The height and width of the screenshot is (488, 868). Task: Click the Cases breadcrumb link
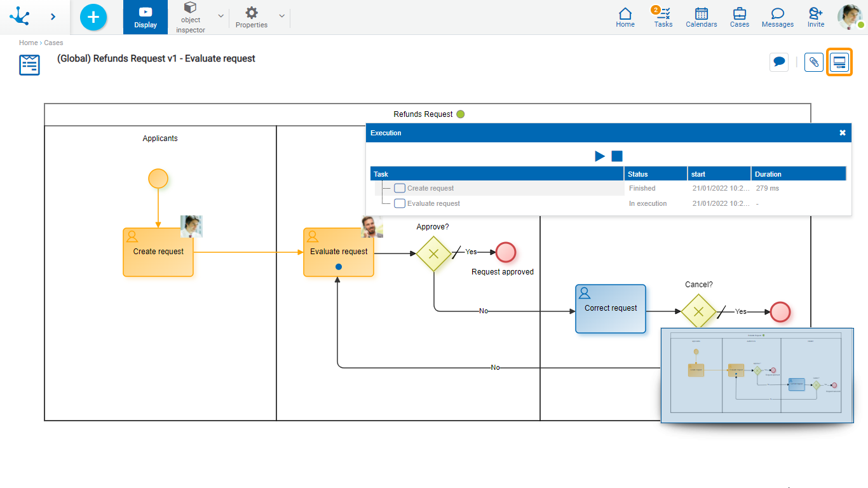click(53, 43)
